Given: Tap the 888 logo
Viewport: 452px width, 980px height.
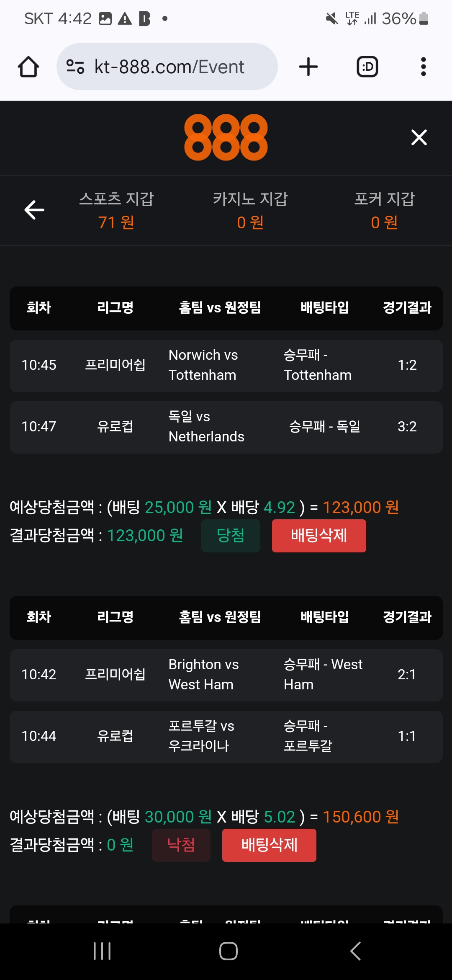Looking at the screenshot, I should tap(226, 137).
